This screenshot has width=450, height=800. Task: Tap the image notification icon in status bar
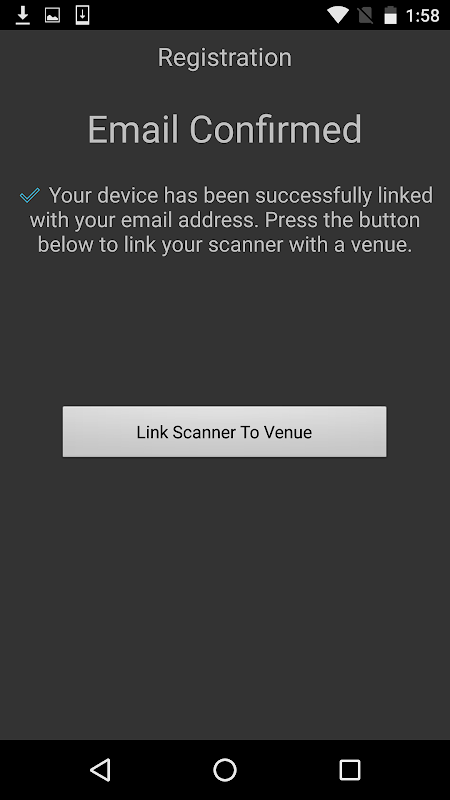click(x=53, y=15)
